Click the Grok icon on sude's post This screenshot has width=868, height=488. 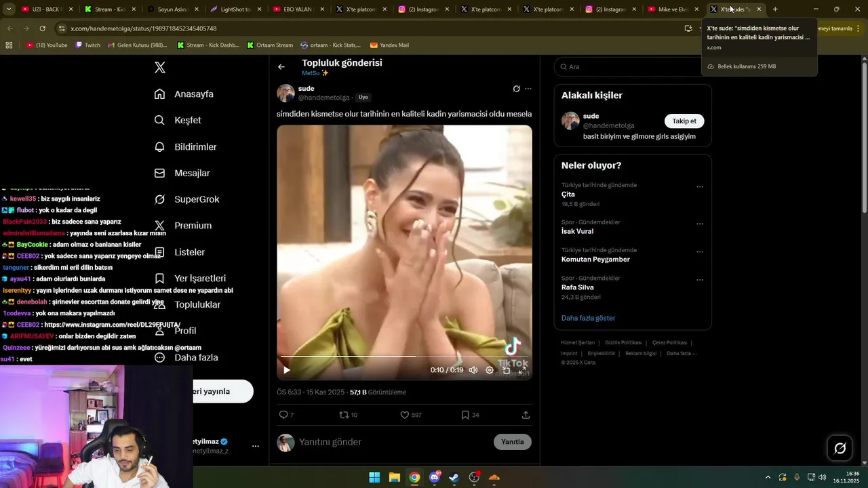click(x=516, y=89)
